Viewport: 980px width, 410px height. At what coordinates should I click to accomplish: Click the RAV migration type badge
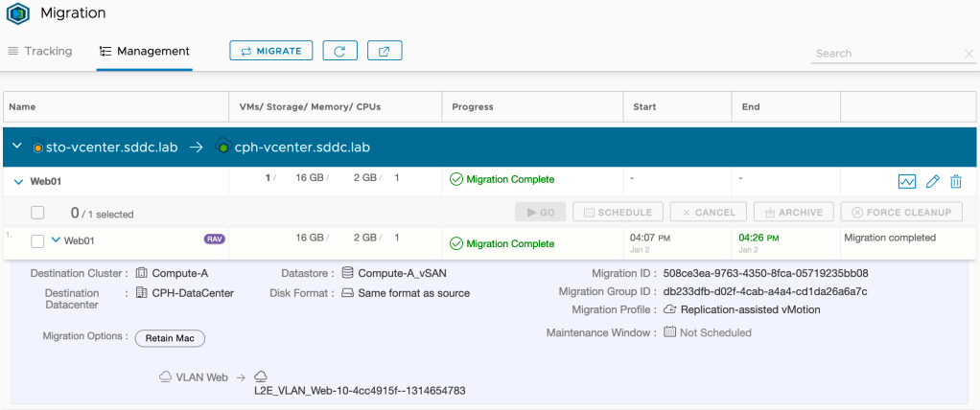[215, 239]
